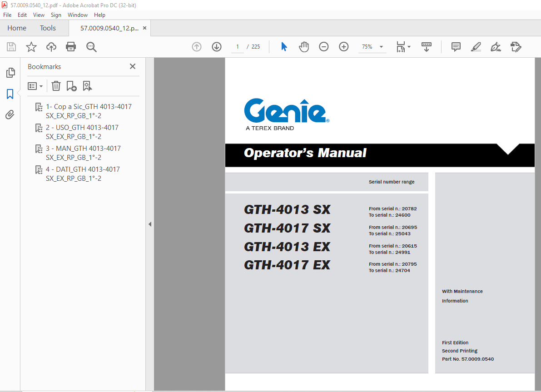The image size is (541, 392).
Task: Toggle the Bookmarks panel icon
Action: (10, 94)
